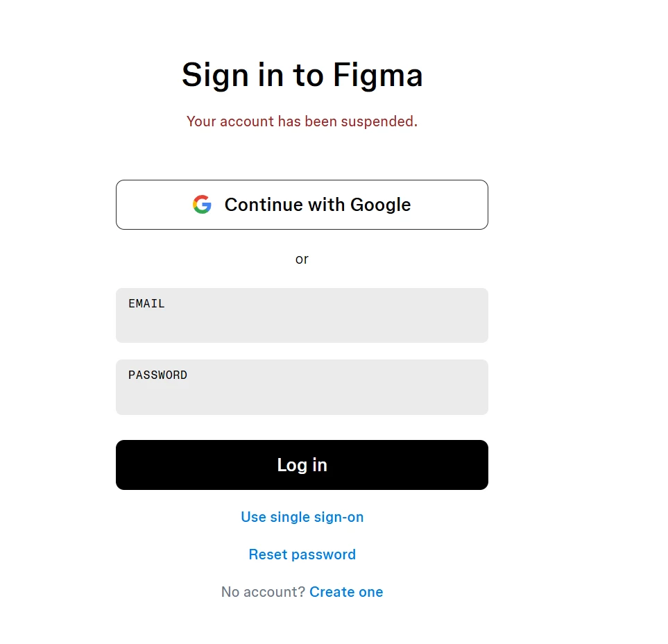
Task: Click the "Continue with Google" label text
Action: (318, 205)
